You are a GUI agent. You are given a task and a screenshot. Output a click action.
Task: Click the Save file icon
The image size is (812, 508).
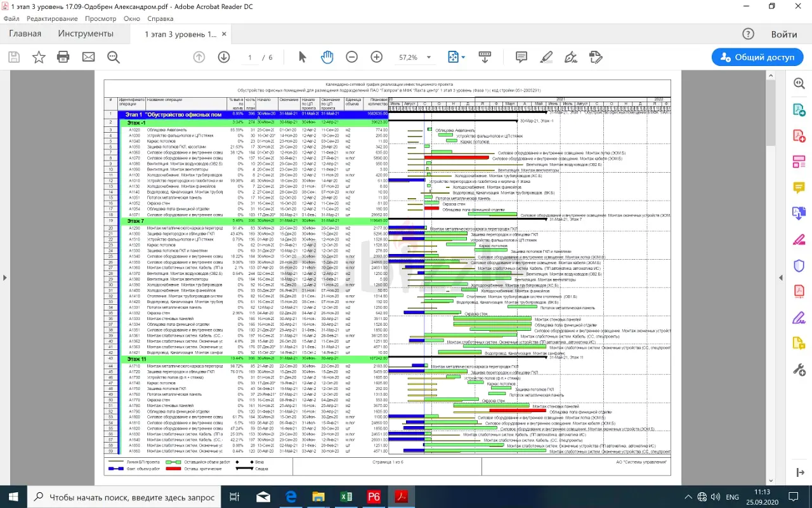pyautogui.click(x=13, y=57)
